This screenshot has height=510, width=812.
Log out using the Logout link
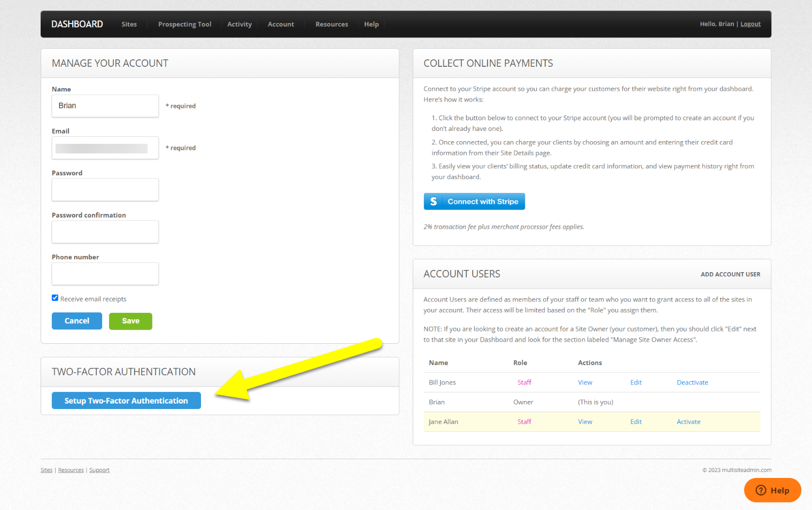point(751,24)
